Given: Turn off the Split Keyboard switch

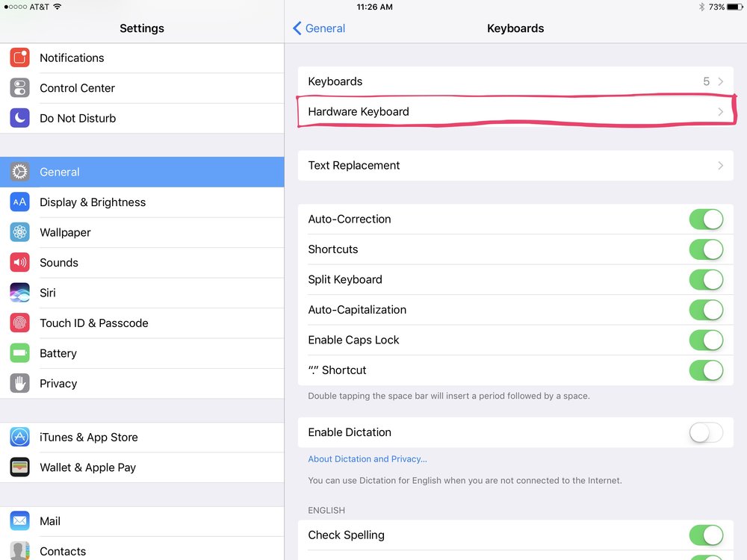Looking at the screenshot, I should pos(705,279).
